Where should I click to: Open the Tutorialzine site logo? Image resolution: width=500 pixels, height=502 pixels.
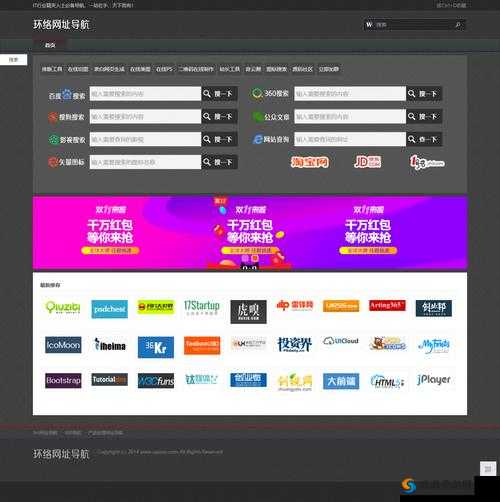[x=110, y=379]
